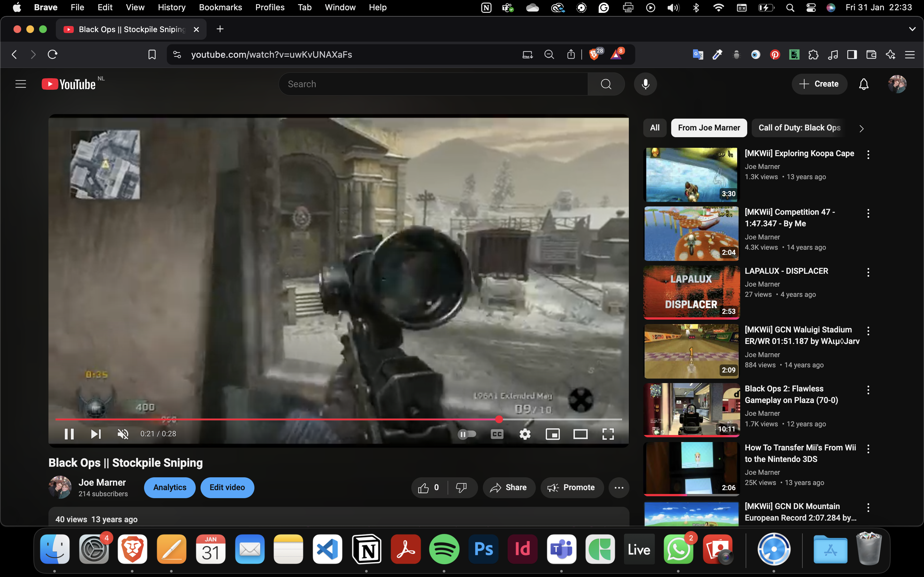Click the YouTube notifications bell

point(864,84)
